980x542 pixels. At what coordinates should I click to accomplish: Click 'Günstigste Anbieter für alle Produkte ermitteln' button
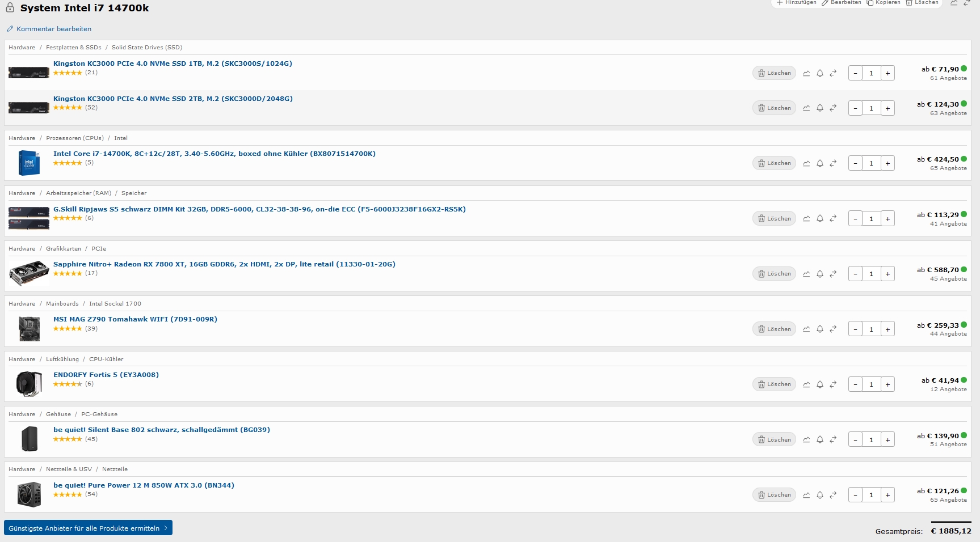point(88,528)
